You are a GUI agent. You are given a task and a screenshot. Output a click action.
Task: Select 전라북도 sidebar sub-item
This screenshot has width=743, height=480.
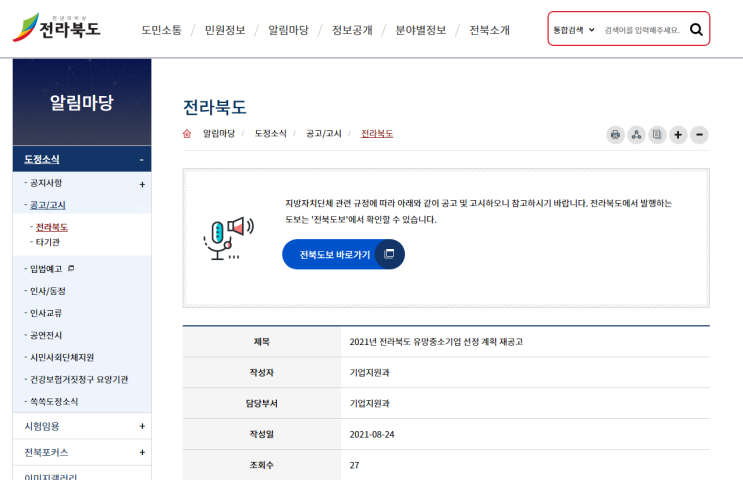[x=52, y=227]
